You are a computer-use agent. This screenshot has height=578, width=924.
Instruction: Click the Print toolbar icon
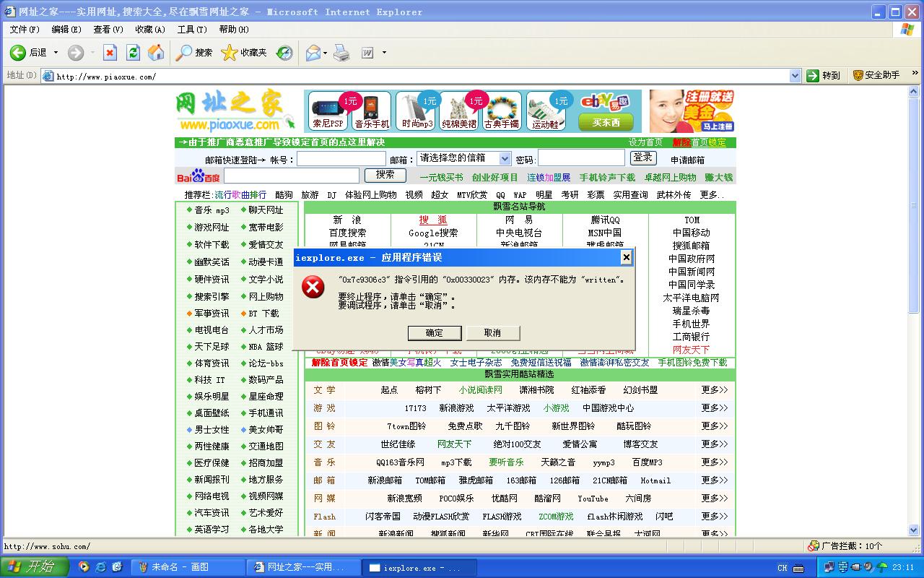point(342,53)
